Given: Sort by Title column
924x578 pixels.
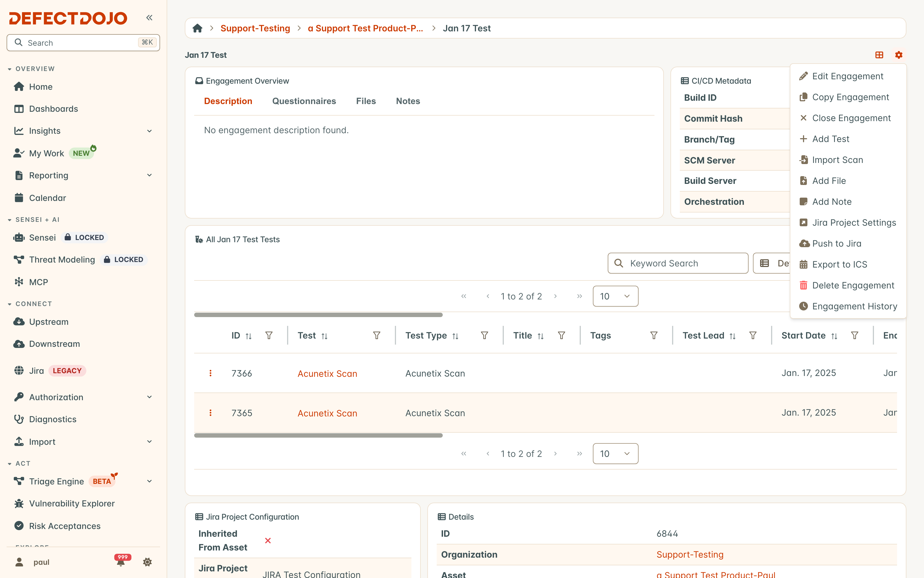Looking at the screenshot, I should tap(541, 336).
